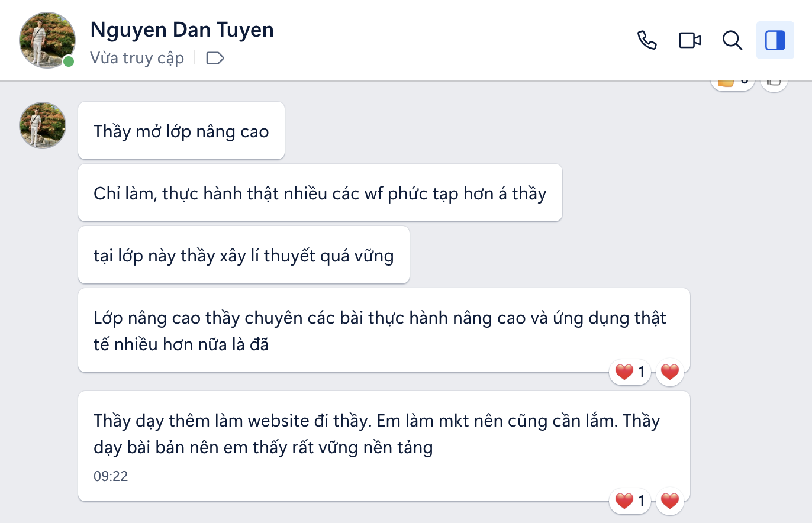Screen dimensions: 812x523
Task: Toggle the conversation info side panel
Action: click(x=775, y=40)
